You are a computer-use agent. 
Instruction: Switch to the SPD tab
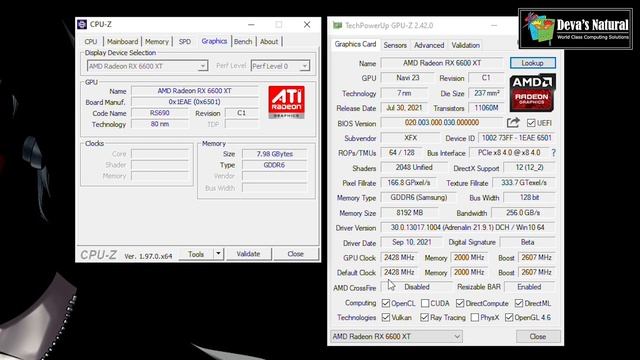184,42
